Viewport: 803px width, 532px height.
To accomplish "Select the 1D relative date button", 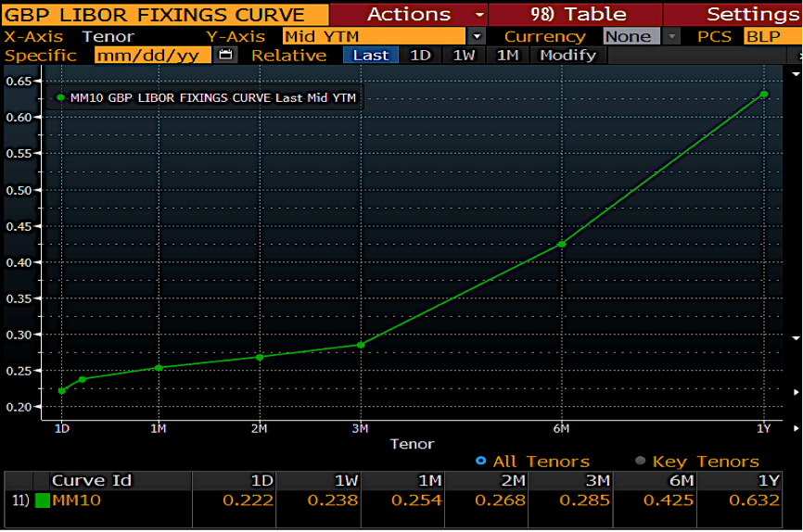I will pyautogui.click(x=420, y=56).
